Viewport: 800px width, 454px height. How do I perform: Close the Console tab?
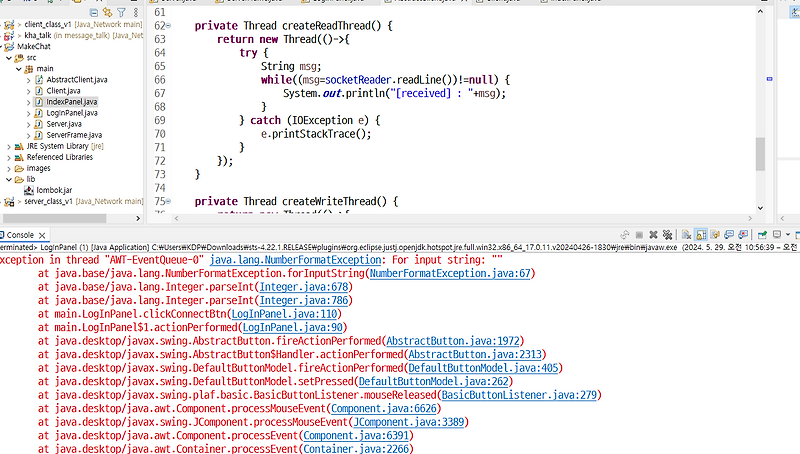pyautogui.click(x=42, y=235)
